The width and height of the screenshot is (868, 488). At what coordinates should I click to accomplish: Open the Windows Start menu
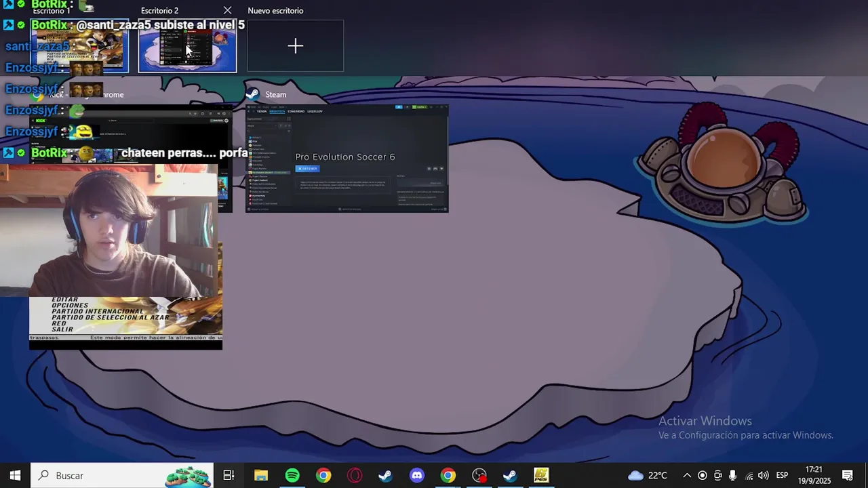coord(15,475)
